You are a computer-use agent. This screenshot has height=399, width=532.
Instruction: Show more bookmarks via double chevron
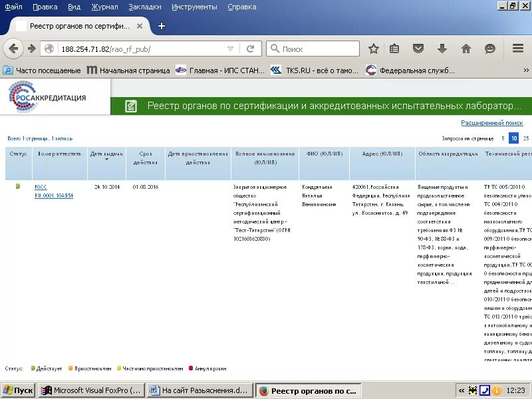coord(526,70)
